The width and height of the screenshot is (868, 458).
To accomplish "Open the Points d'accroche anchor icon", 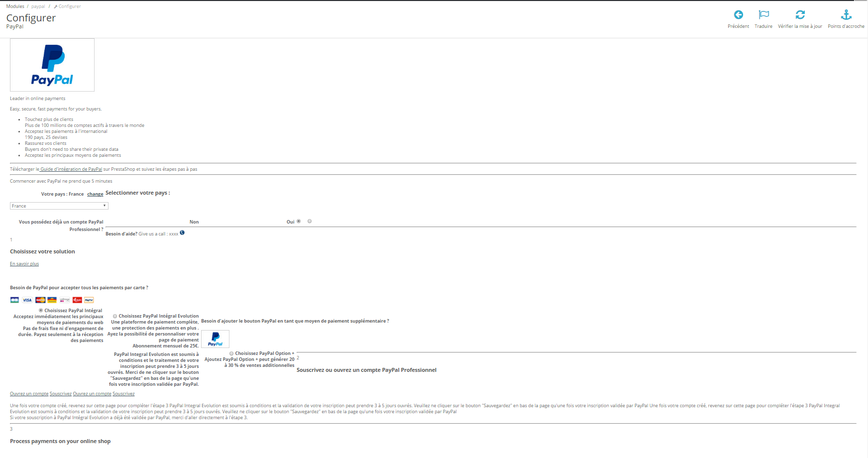I will (846, 15).
